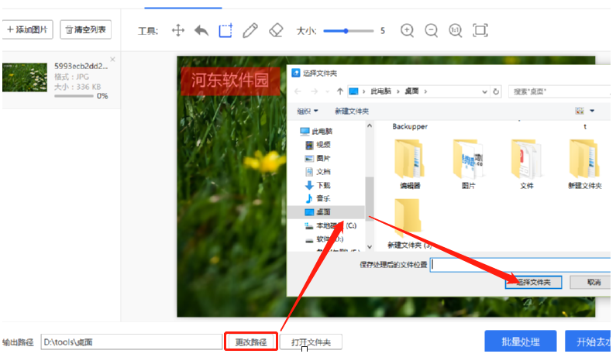Click the output path input field
Viewport: 616px width, 364px height.
(x=131, y=342)
